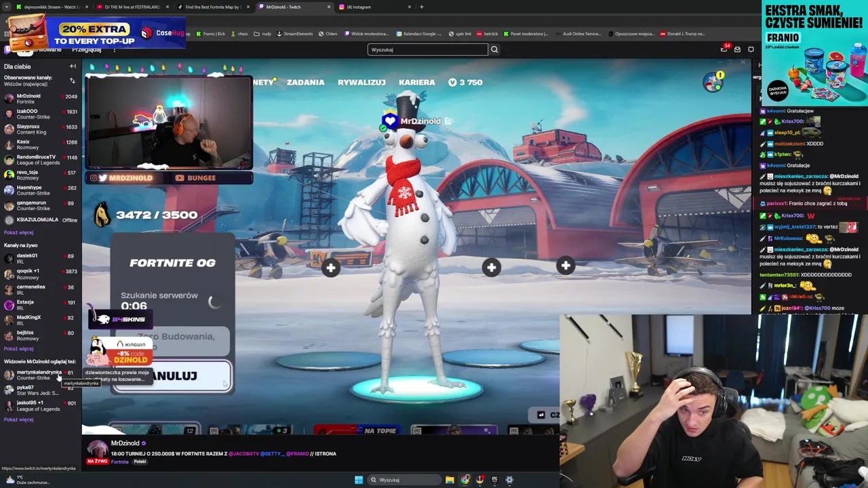Click the three-dot more menu beside Przeglądaj
The image size is (868, 488).
pos(114,49)
